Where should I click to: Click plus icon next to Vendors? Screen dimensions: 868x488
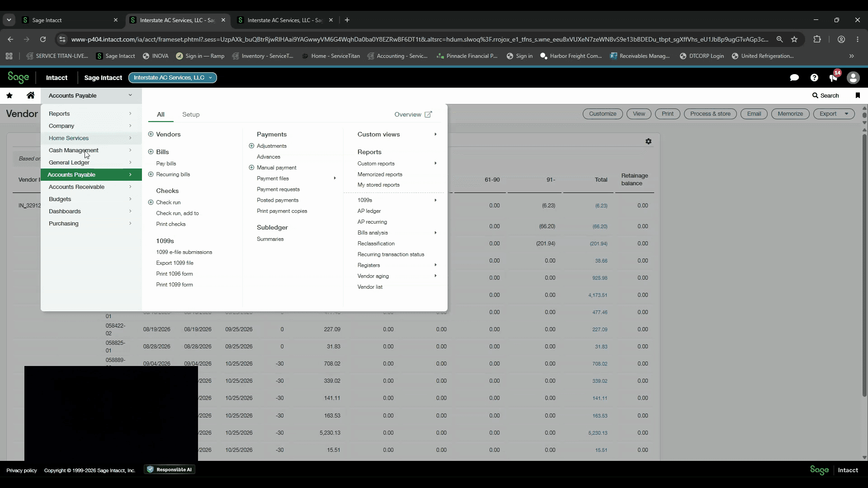pos(151,134)
